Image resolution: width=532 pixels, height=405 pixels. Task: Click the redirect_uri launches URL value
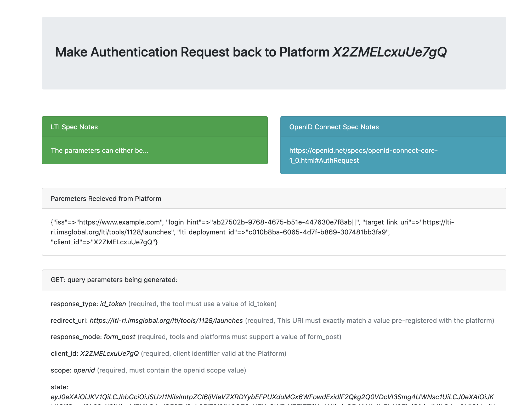[166, 320]
